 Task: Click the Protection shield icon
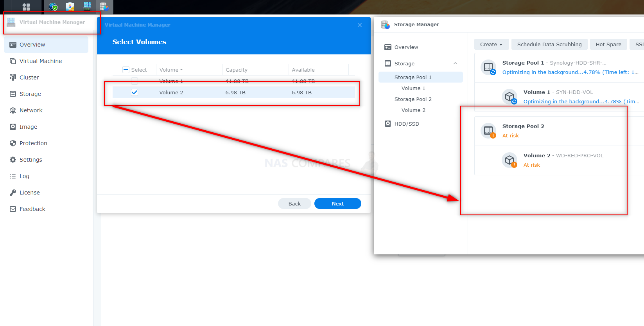coord(13,143)
